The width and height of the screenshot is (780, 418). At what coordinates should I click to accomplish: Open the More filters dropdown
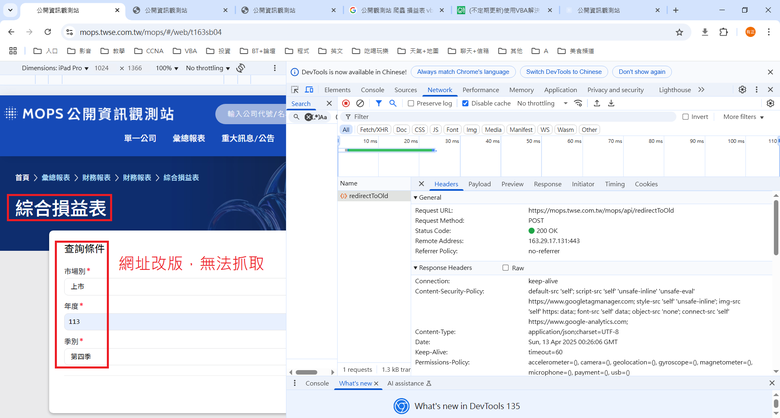743,117
